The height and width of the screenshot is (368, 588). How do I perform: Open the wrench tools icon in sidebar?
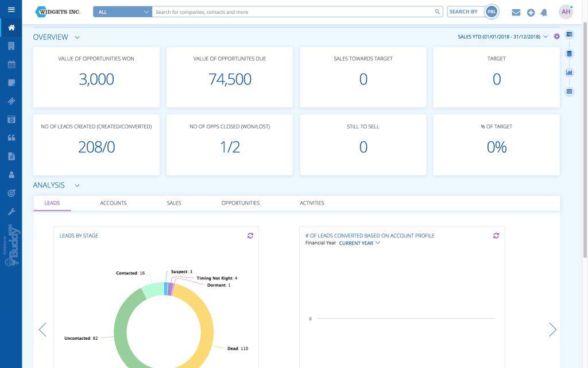(x=11, y=212)
